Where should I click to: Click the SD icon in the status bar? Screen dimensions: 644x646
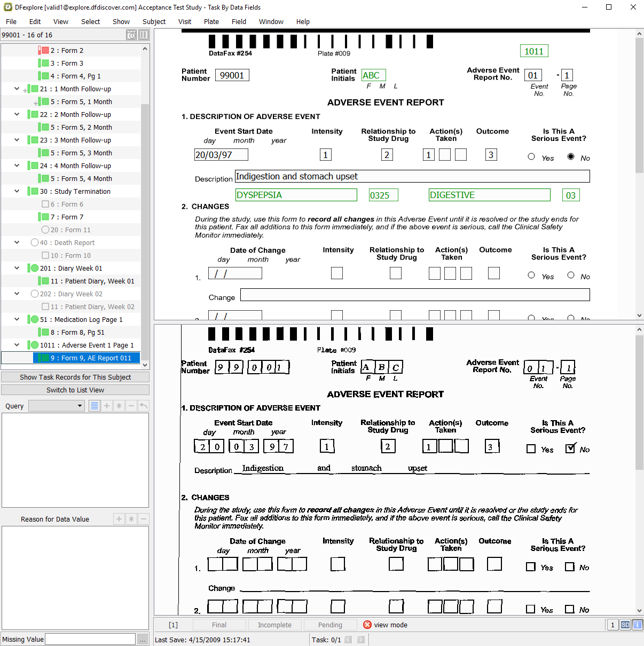[625, 625]
